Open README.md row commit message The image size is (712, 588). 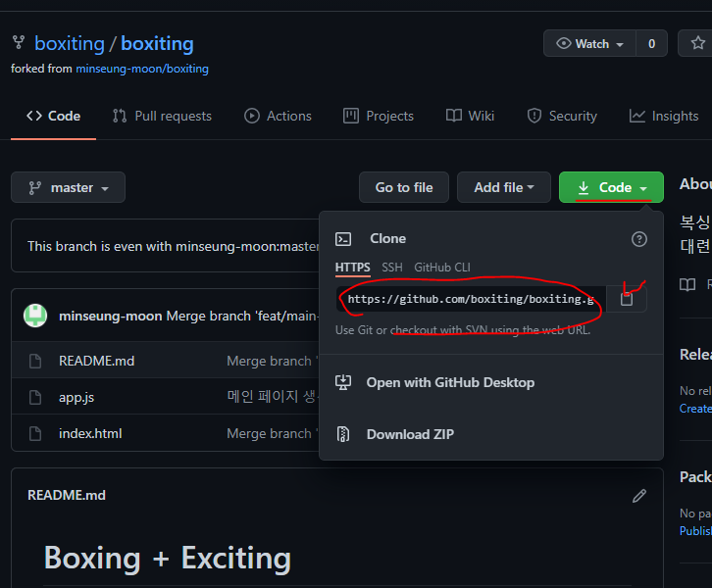pyautogui.click(x=273, y=362)
